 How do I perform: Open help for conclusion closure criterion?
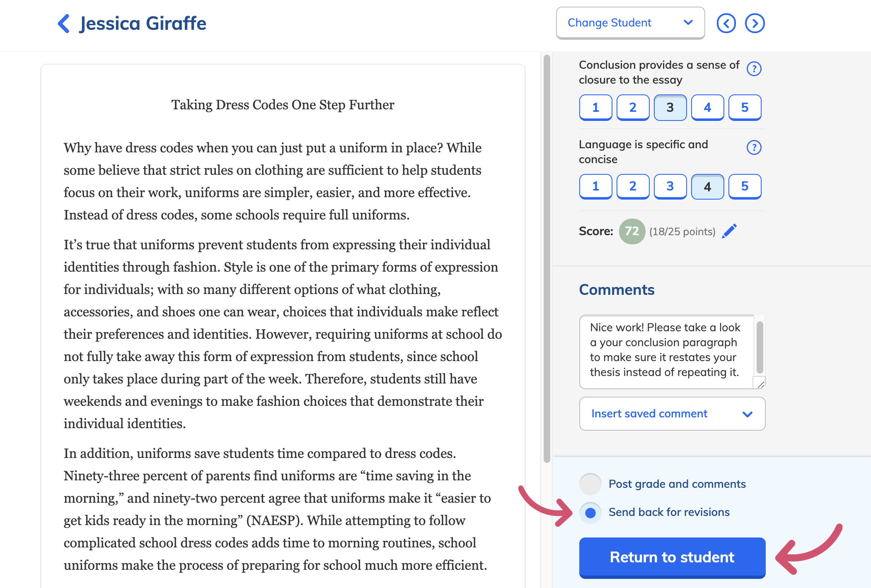[x=754, y=69]
